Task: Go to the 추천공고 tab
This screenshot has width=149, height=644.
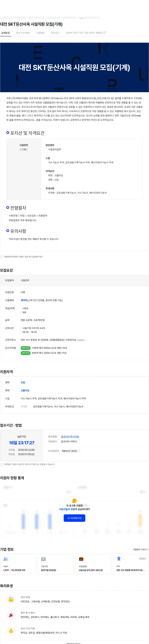Action: point(55,33)
